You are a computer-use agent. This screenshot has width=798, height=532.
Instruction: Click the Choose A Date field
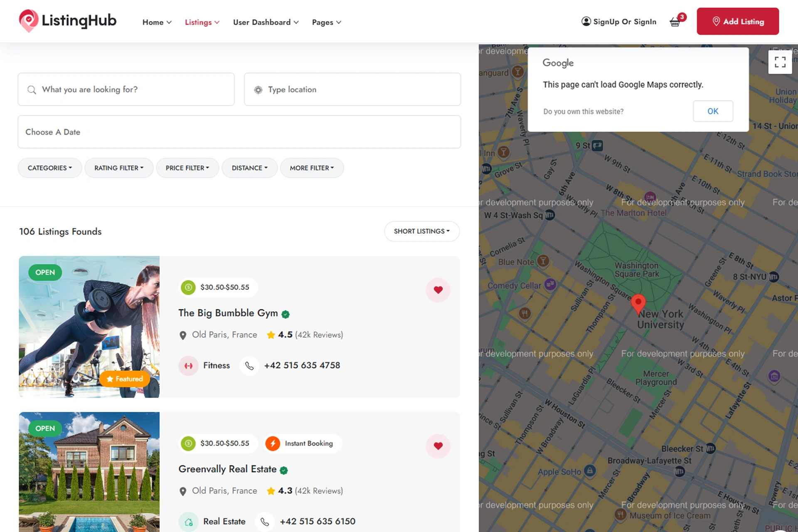(x=239, y=132)
